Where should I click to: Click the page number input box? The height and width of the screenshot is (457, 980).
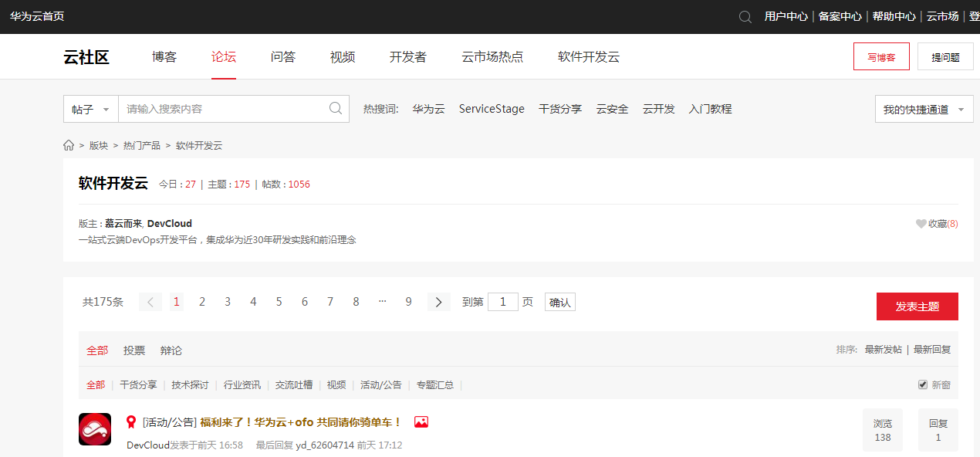[503, 302]
